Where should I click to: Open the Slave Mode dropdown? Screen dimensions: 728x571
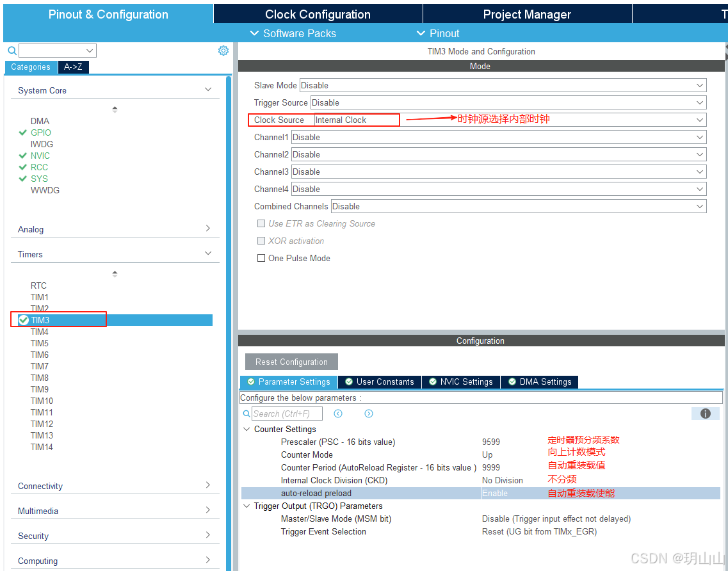[503, 85]
